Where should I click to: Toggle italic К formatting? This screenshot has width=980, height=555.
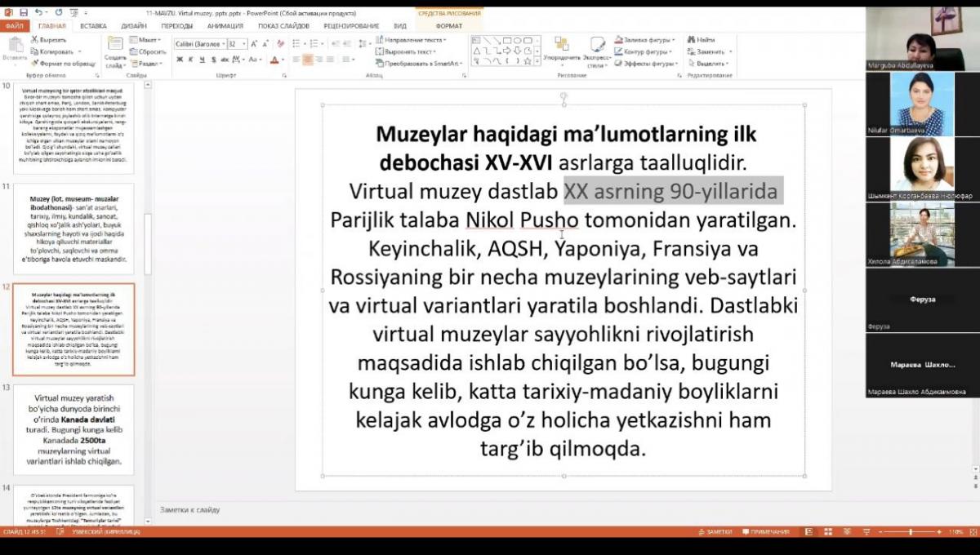(190, 60)
